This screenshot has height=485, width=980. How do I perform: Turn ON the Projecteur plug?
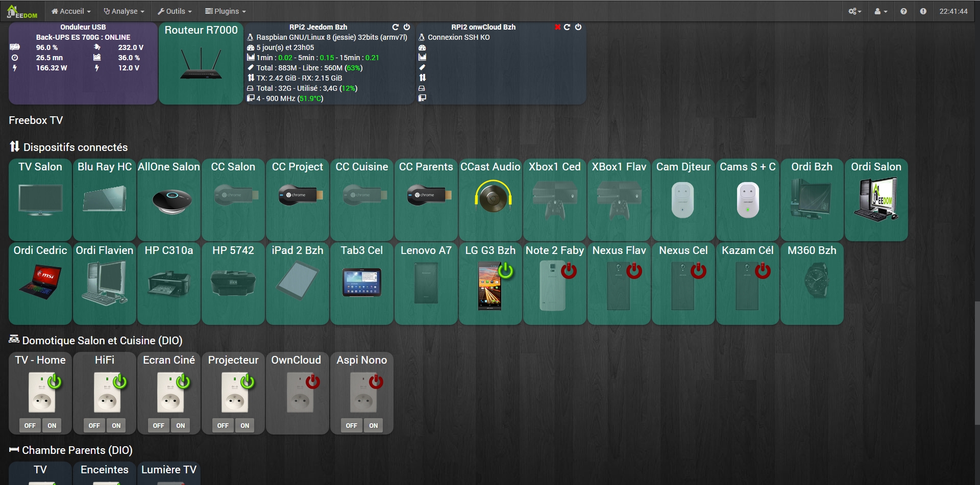tap(245, 425)
